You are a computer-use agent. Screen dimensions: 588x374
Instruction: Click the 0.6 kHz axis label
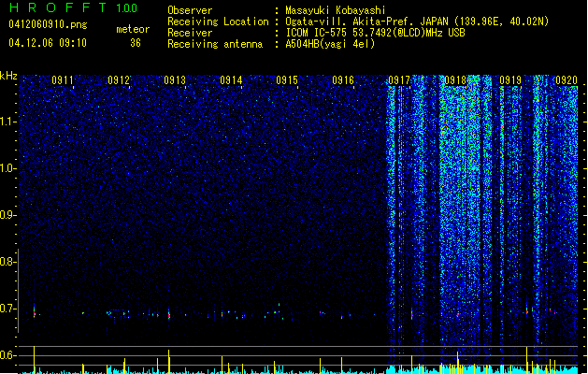[x=8, y=355]
